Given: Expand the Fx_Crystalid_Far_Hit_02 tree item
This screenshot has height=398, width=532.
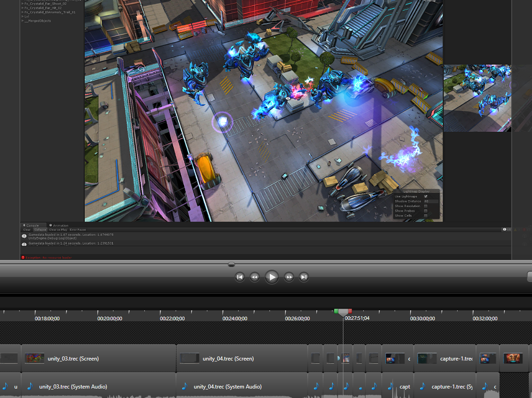Looking at the screenshot, I should tap(23, 8).
